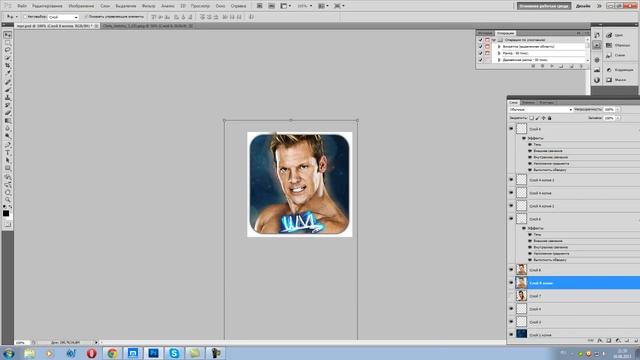Click the new group folder icon
This screenshot has height=360, width=640.
[x=627, y=340]
